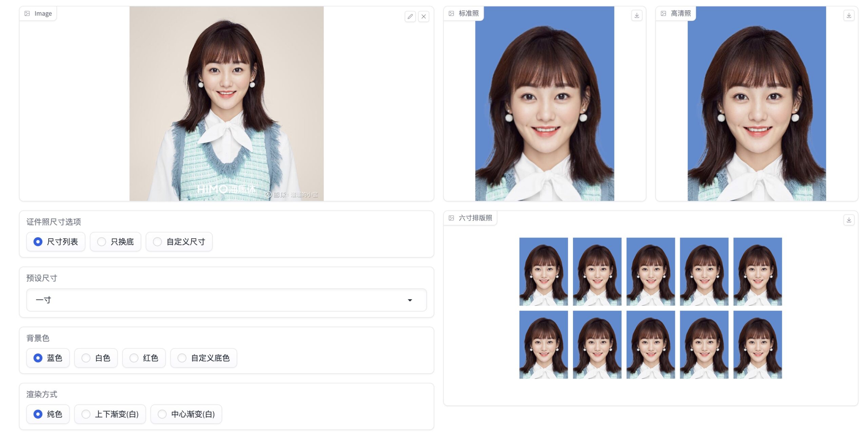Choose 红色 background color
The width and height of the screenshot is (868, 432).
[x=134, y=358]
